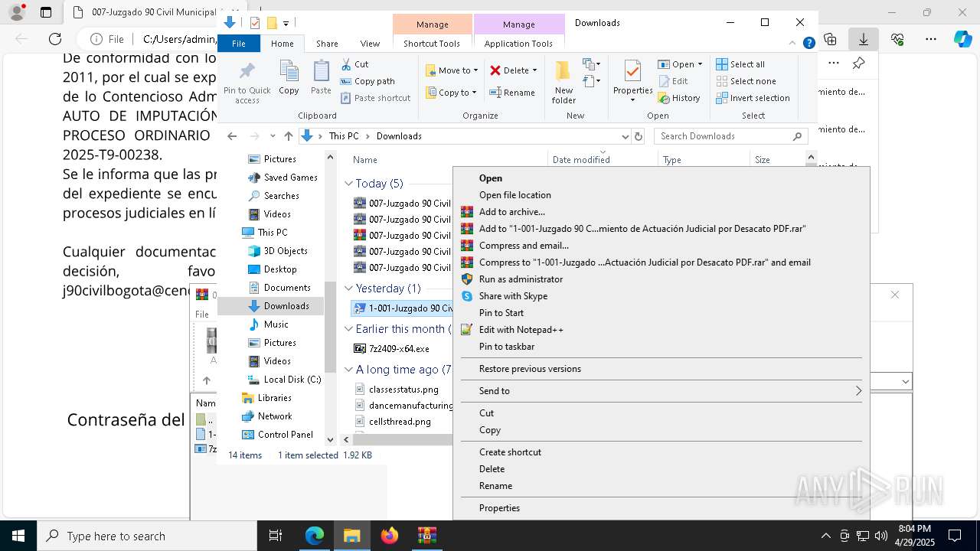
Task: Click Select all in the ribbon
Action: [x=740, y=64]
